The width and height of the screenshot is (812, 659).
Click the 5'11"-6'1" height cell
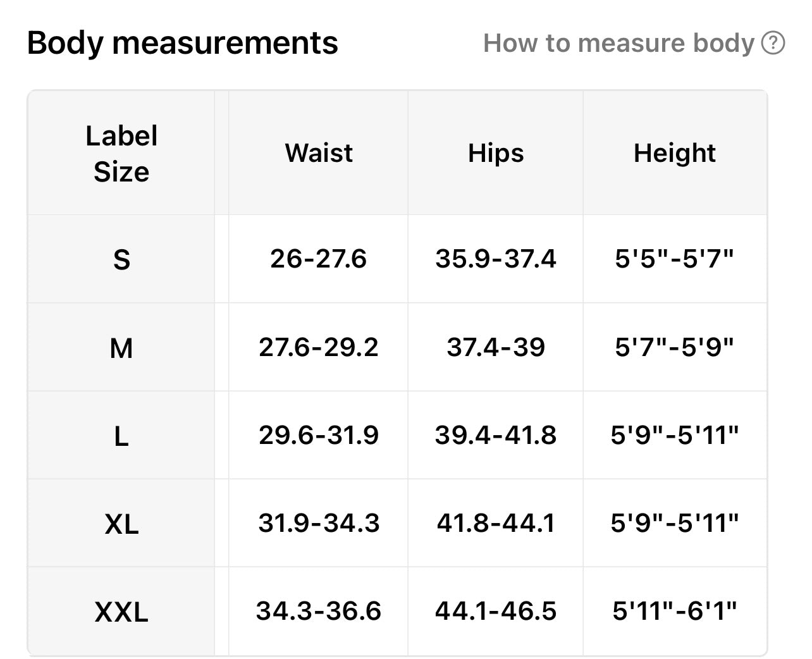[x=675, y=611]
